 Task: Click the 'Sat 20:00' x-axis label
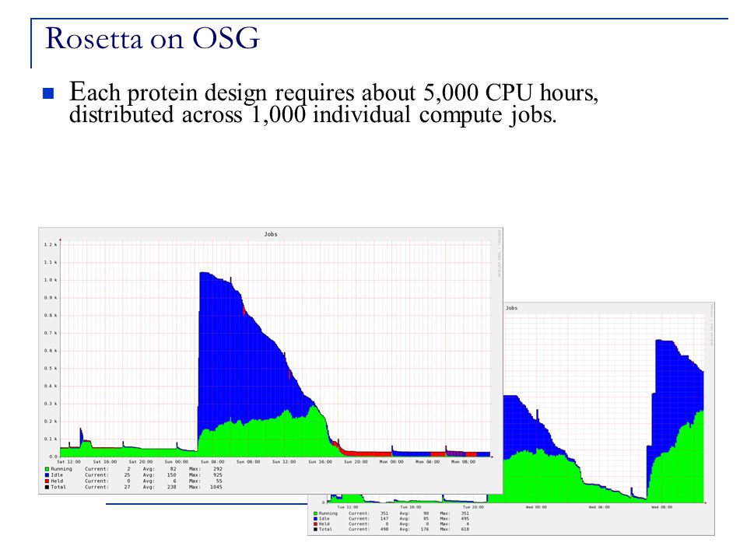pos(141,462)
